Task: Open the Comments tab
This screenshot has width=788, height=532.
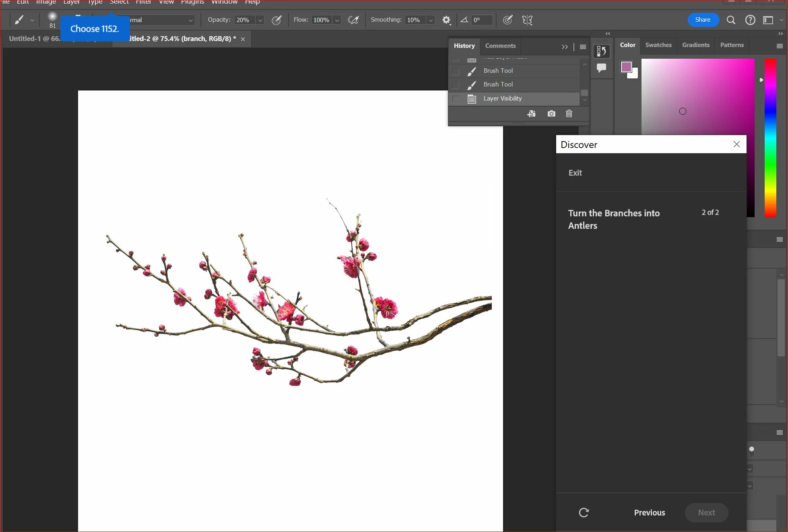Action: (x=500, y=46)
